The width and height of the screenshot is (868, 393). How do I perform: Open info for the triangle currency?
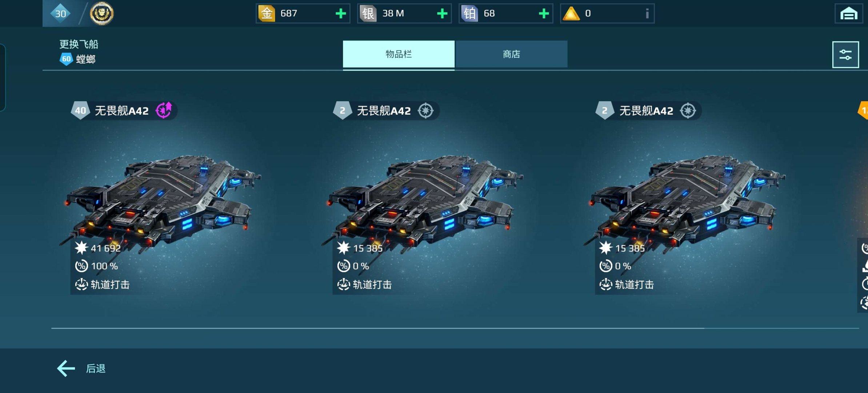tap(647, 13)
